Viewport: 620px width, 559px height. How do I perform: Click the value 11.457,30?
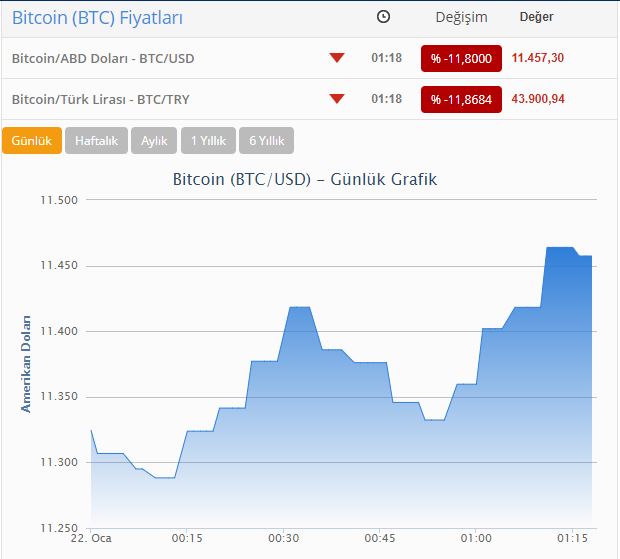tap(538, 58)
